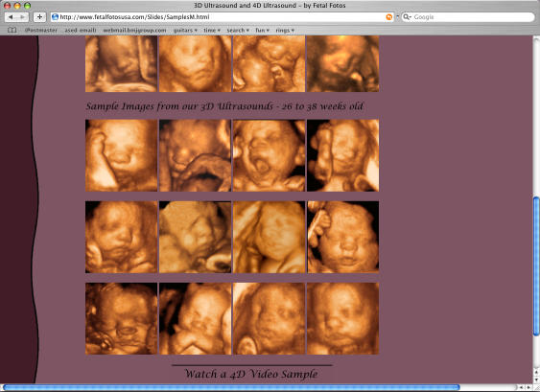Open the rings bookmarks dropdown
Viewport: 540px width, 392px height.
[285, 31]
